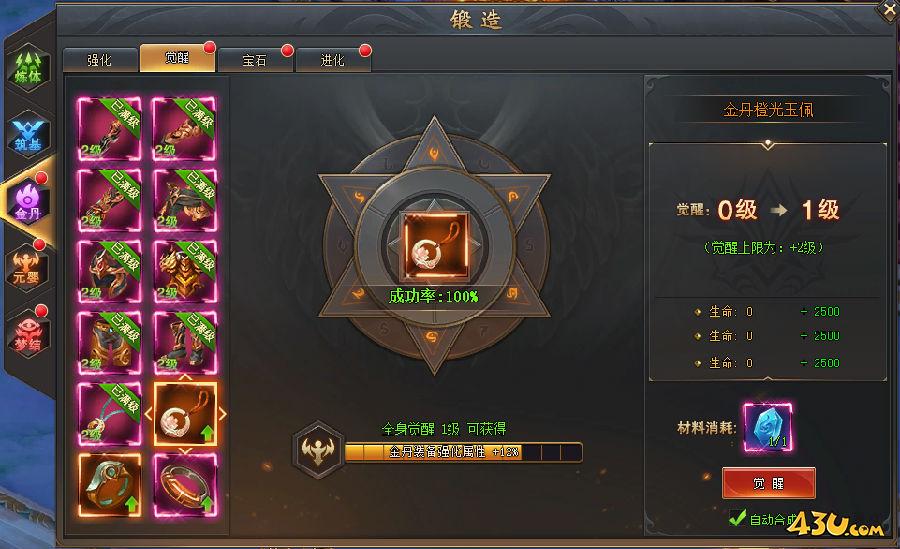
Task: Click the awakening progress bar
Action: [463, 452]
